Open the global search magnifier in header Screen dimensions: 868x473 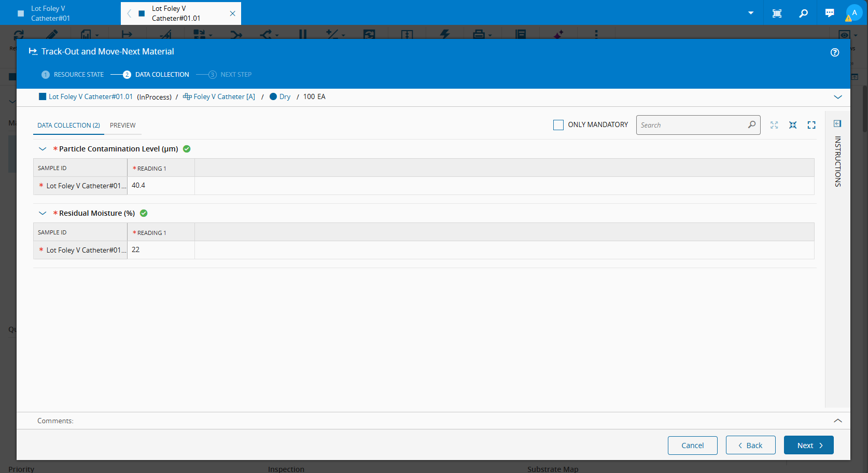[x=803, y=13]
